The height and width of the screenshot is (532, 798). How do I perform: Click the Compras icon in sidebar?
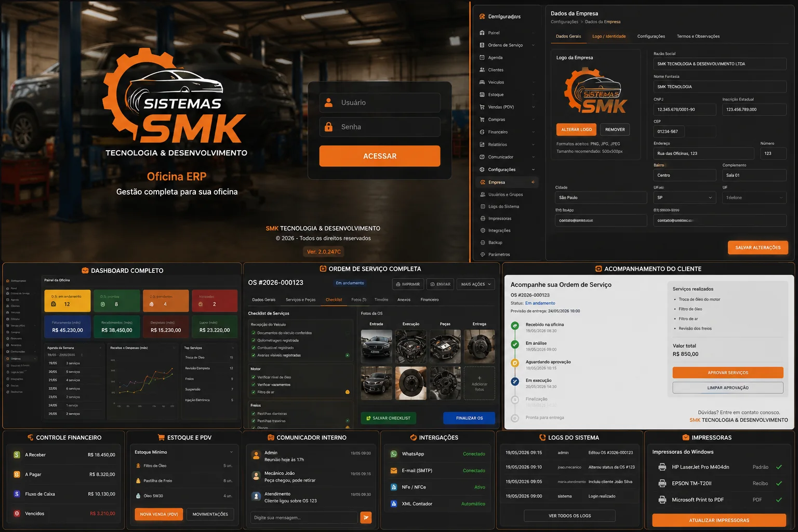pyautogui.click(x=482, y=119)
